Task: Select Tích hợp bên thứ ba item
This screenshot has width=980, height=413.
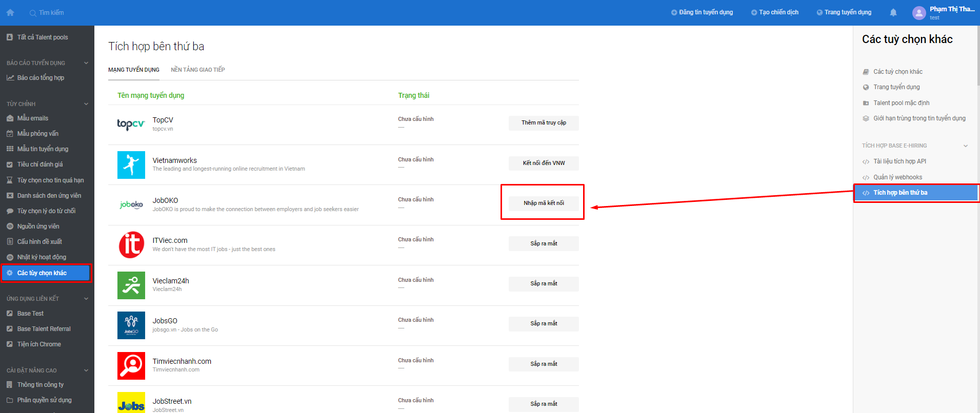Action: pyautogui.click(x=916, y=193)
